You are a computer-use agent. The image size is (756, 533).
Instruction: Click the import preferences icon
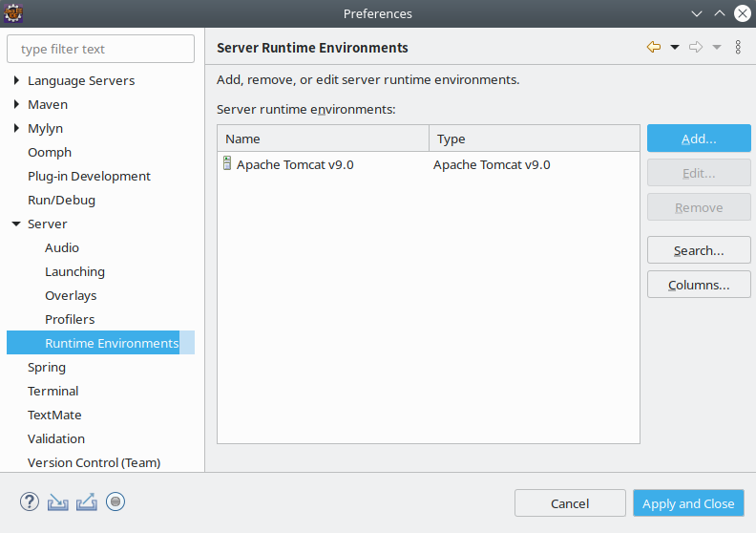58,502
